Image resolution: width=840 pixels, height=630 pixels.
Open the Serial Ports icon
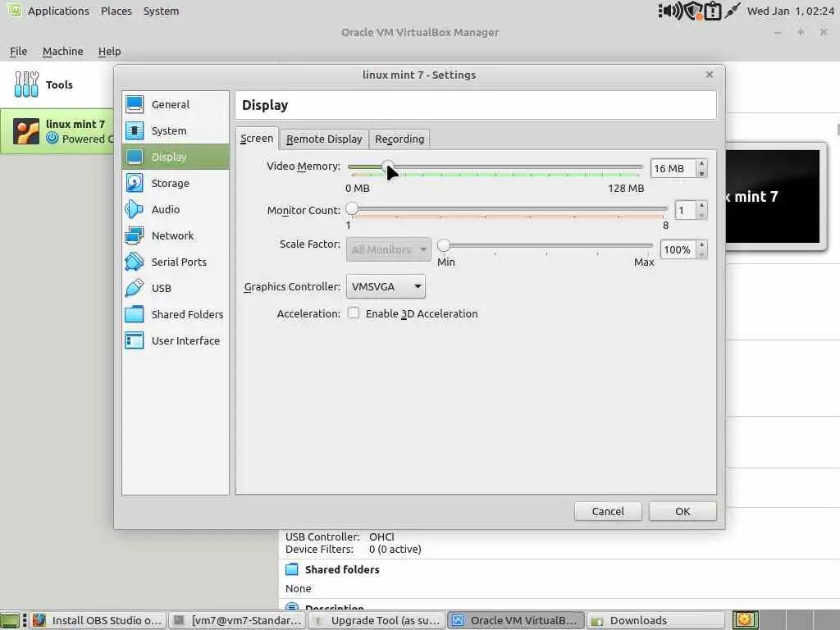[x=135, y=262]
